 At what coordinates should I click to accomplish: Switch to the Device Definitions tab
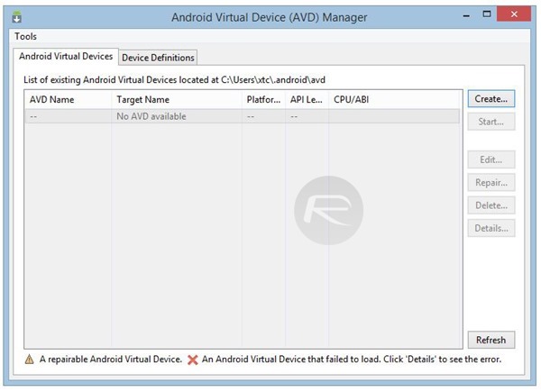[x=158, y=58]
